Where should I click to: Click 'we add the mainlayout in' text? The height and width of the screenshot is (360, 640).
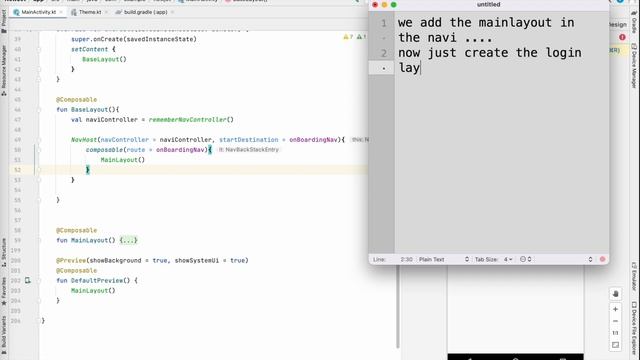(486, 22)
